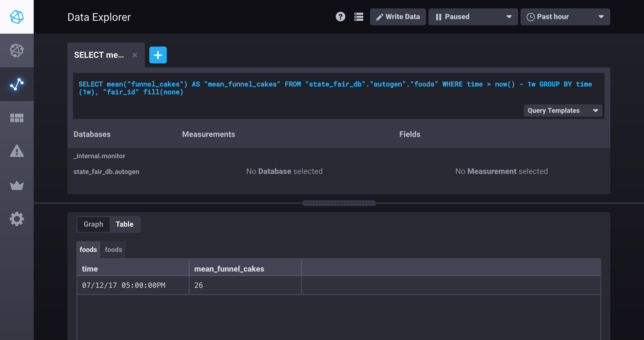
Task: Select the Data Explorer sidebar icon
Action: (x=17, y=84)
